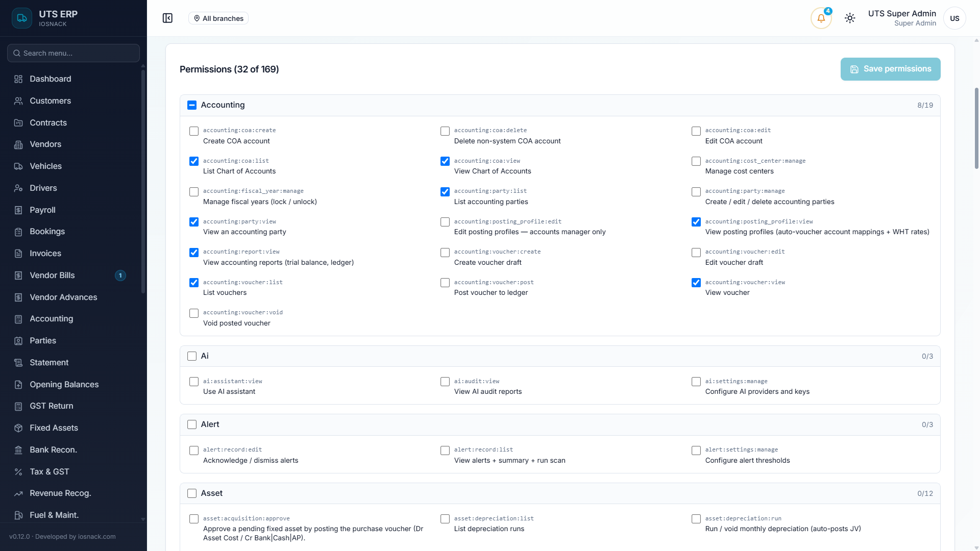Open the notifications bell icon
980x551 pixels.
point(821,18)
